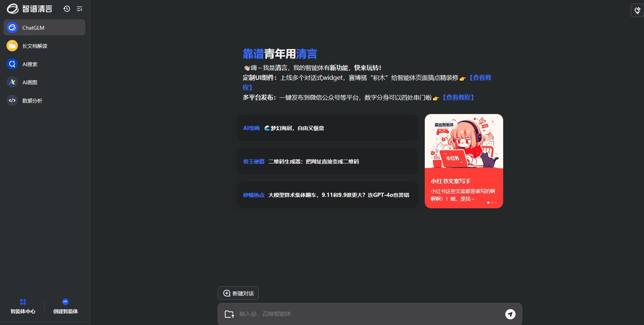
Task: Send the message with the paper plane icon
Action: (510, 314)
